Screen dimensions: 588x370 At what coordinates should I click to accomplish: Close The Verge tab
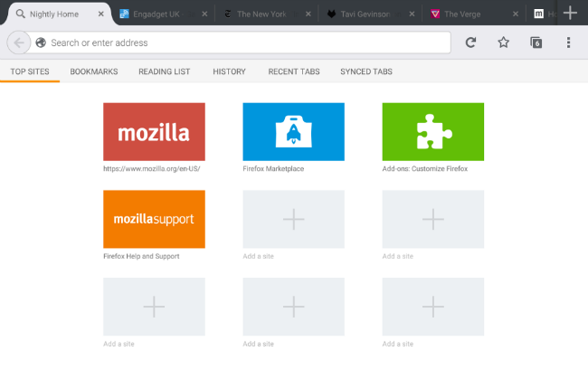(516, 14)
